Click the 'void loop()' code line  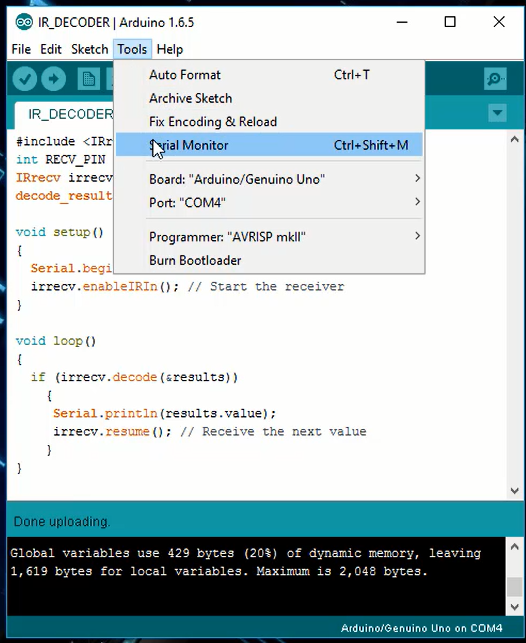(56, 341)
